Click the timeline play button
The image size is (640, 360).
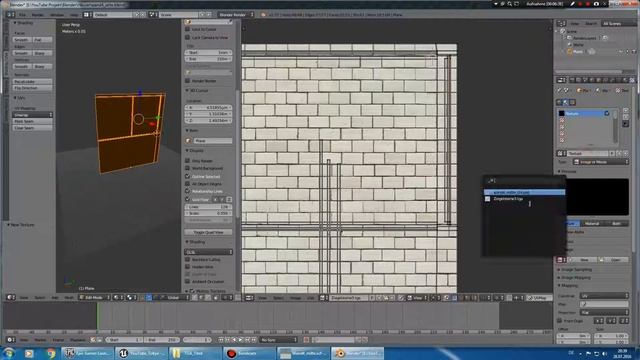[241, 340]
